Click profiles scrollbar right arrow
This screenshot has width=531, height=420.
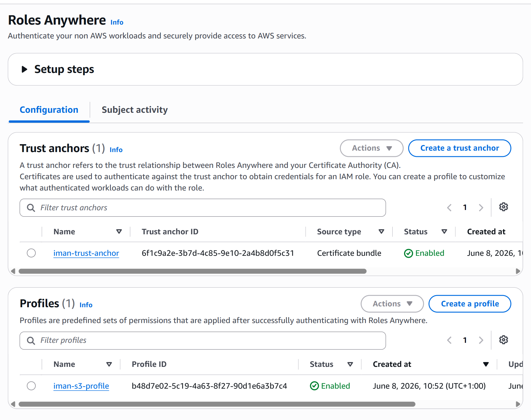518,404
